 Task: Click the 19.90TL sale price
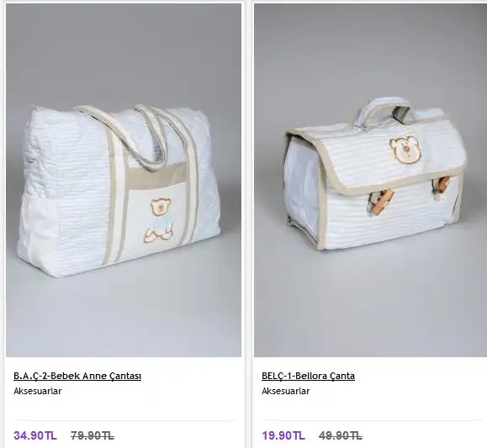point(283,435)
